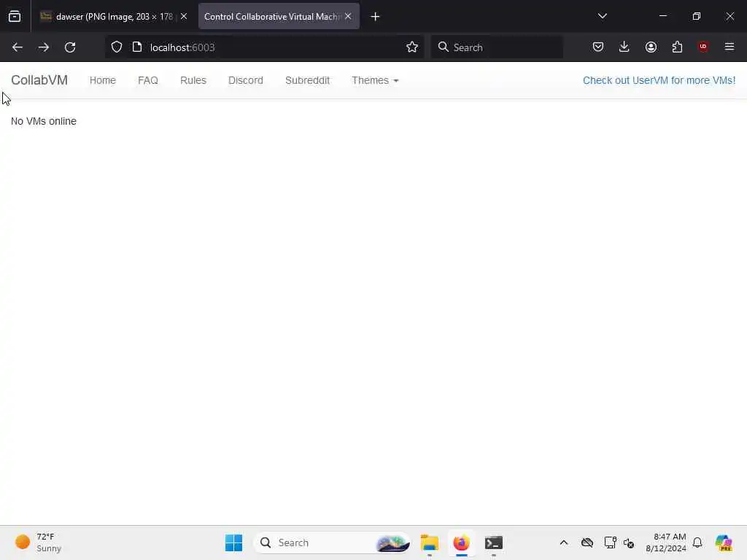Open Firefox recent browsing view button
This screenshot has width=747, height=560.
tap(15, 17)
